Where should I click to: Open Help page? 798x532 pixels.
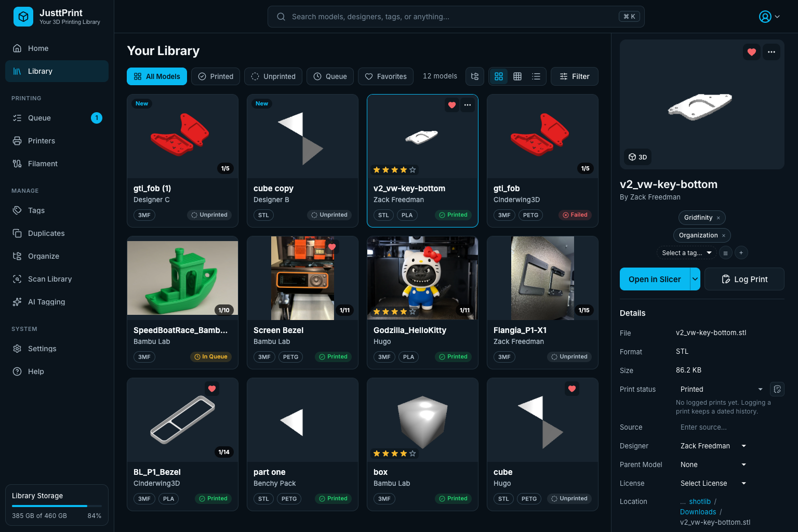pos(57,371)
